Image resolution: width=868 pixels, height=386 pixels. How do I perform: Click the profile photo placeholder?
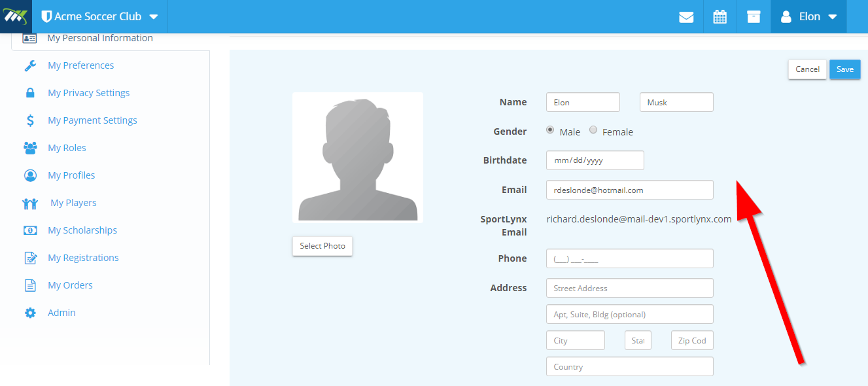358,158
